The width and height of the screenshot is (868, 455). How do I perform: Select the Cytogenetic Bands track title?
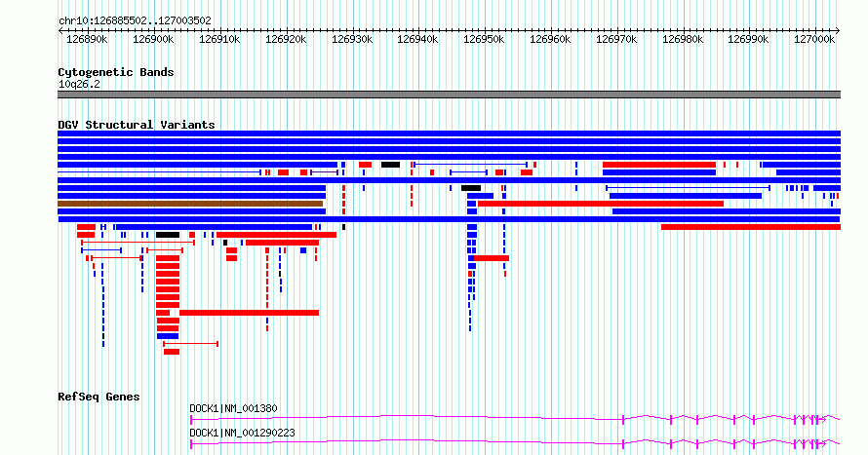(x=116, y=72)
